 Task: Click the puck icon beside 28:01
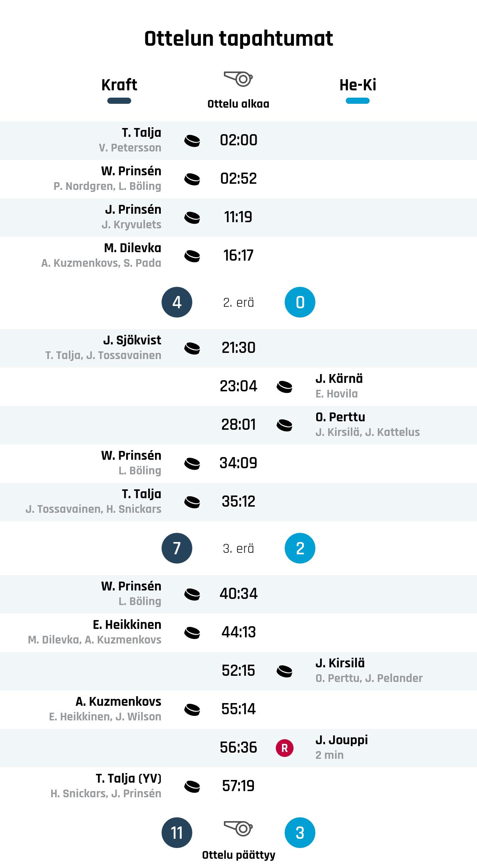tap(285, 425)
